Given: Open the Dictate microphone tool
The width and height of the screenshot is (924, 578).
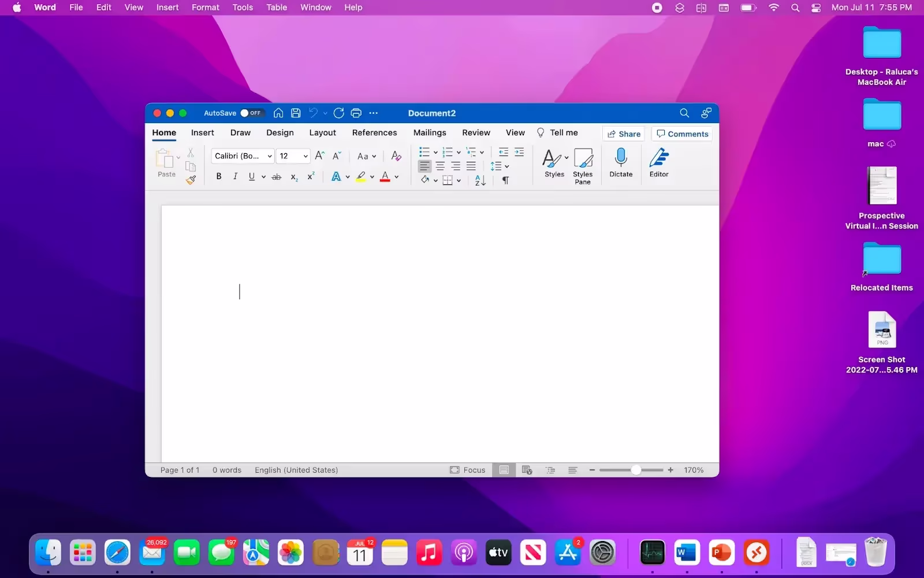Looking at the screenshot, I should 621,162.
